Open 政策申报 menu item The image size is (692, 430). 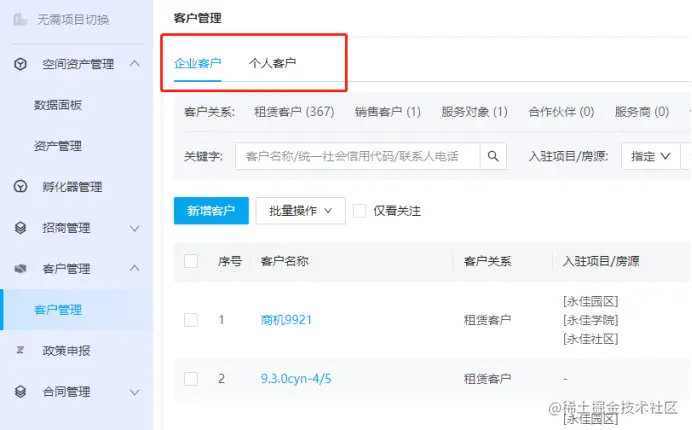pos(66,351)
